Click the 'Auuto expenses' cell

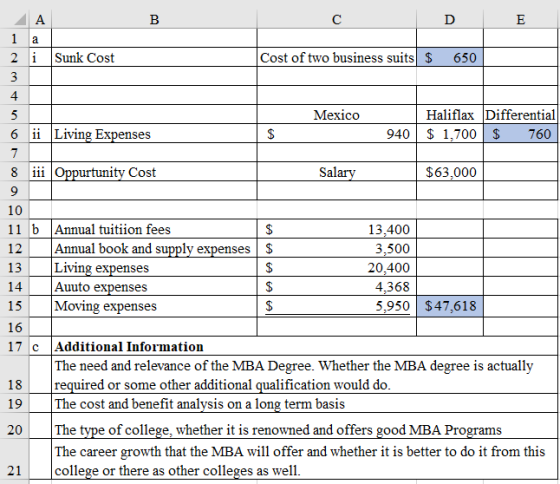(x=154, y=286)
